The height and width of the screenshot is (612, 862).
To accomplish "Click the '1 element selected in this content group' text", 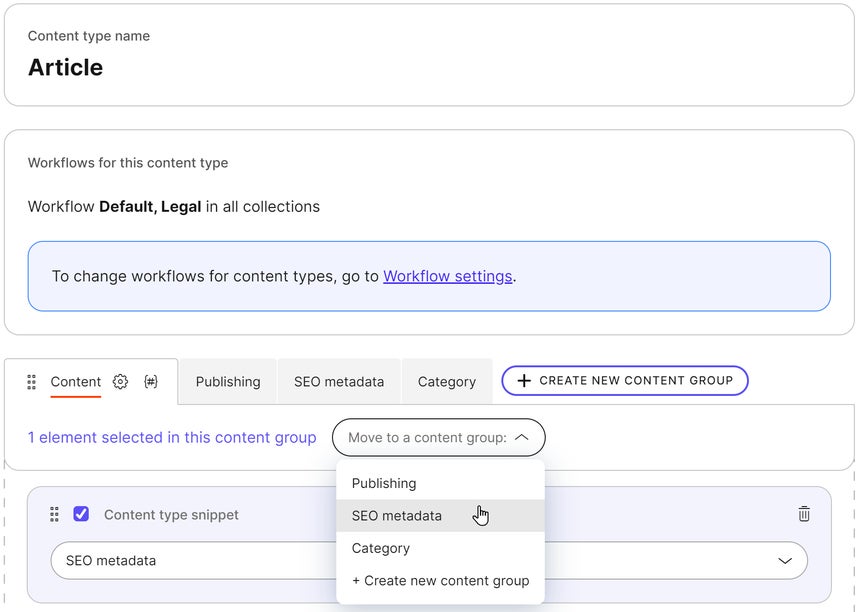I will pos(172,438).
